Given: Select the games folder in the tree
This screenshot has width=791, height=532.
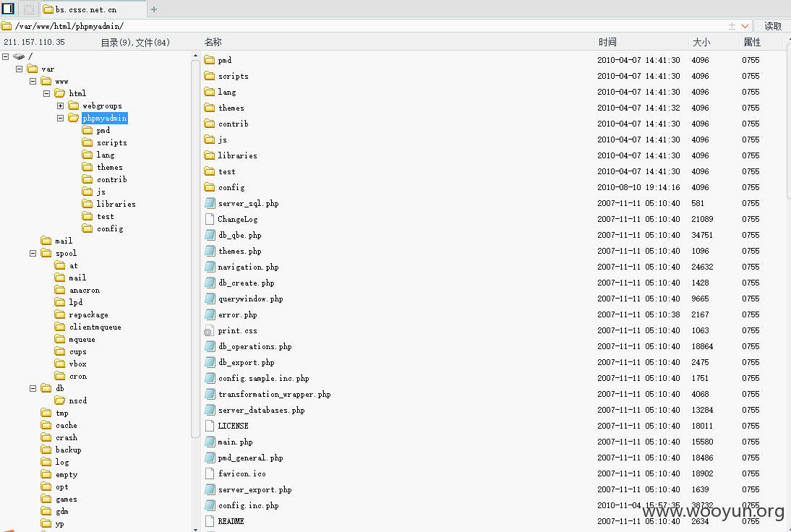Looking at the screenshot, I should [66, 499].
